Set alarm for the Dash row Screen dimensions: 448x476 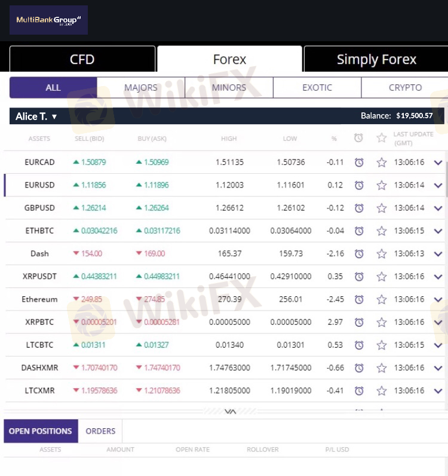359,253
